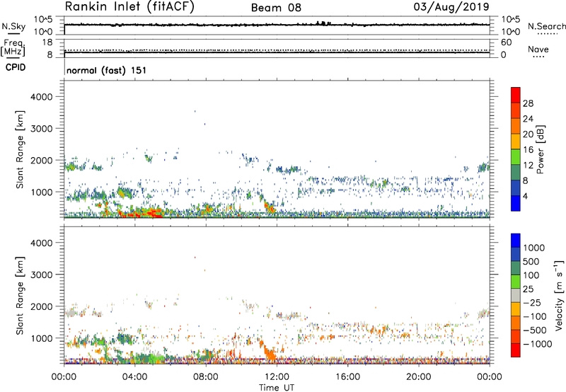Pick the yellow 16–20 dB power color segment

516,142
